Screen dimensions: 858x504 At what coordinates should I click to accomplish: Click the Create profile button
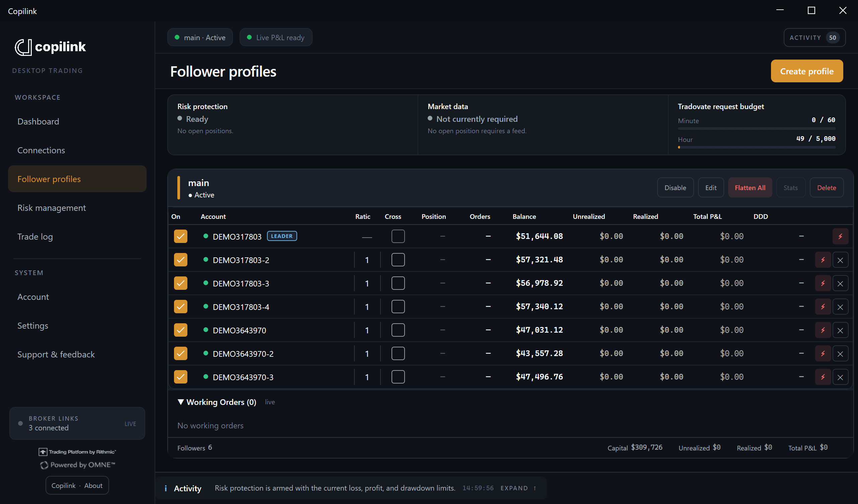pos(806,71)
